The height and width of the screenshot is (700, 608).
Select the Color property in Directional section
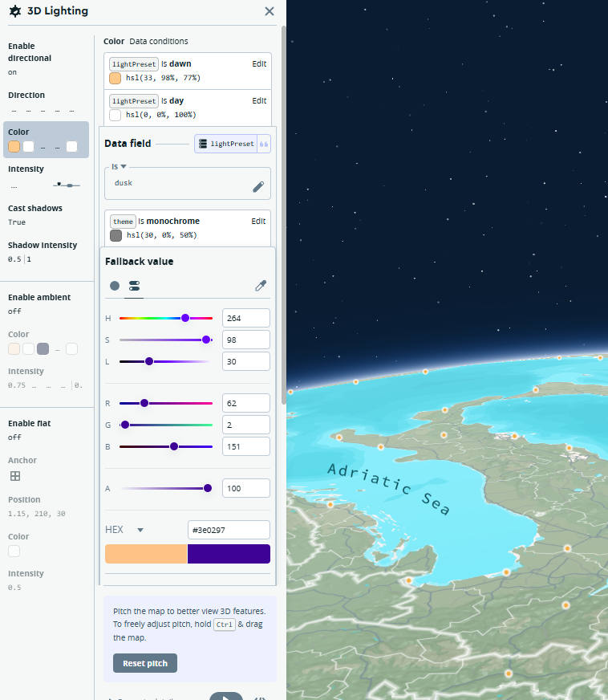(46, 140)
